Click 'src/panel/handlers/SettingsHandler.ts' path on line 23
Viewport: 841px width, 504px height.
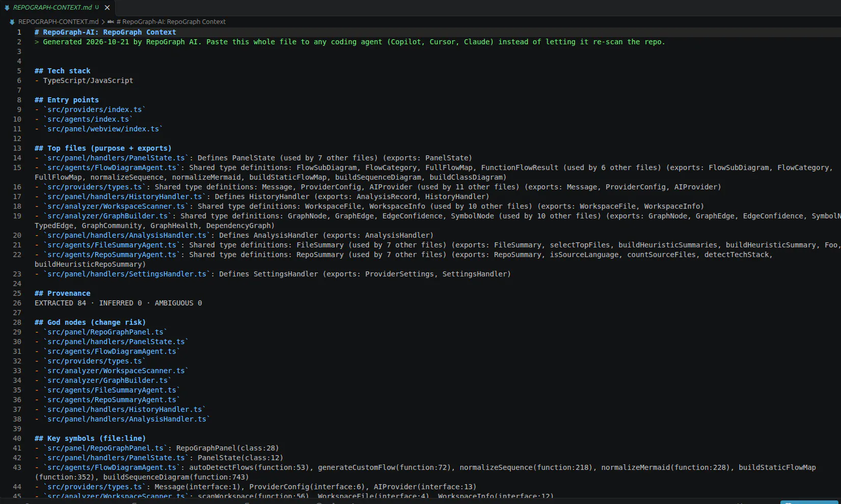[127, 274]
